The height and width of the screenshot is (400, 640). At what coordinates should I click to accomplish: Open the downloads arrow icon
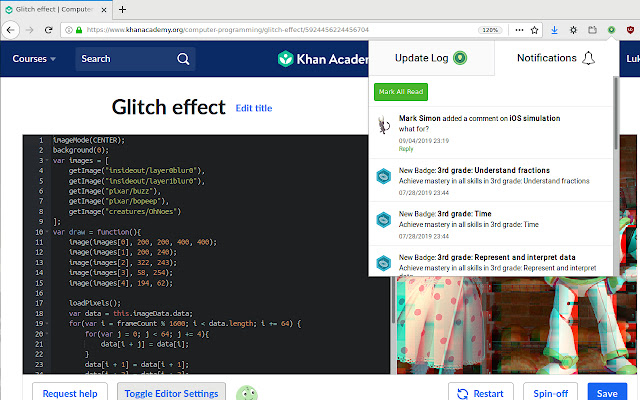click(x=554, y=30)
